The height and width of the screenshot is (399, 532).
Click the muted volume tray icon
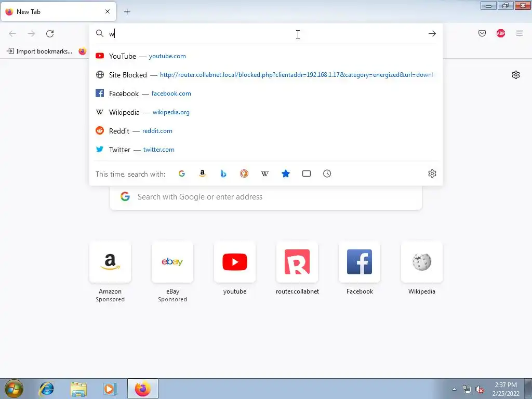pos(480,390)
